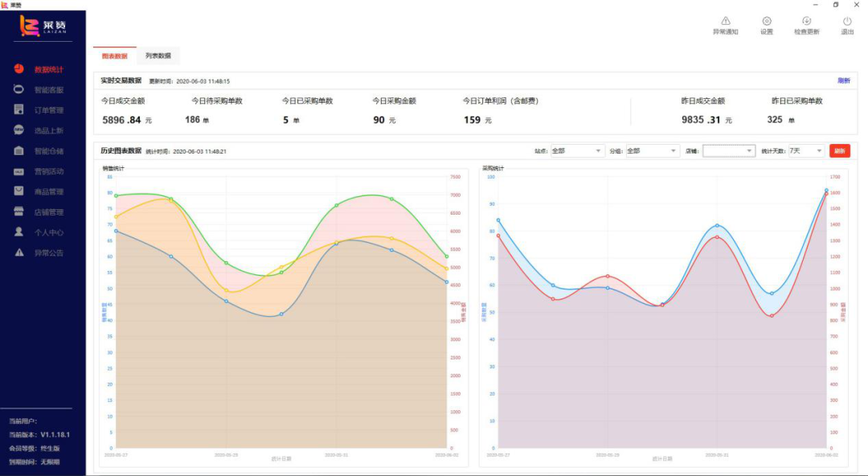Click the 当前用户 label in sidebar footer
Screen dimensions: 868x476
pos(23,421)
